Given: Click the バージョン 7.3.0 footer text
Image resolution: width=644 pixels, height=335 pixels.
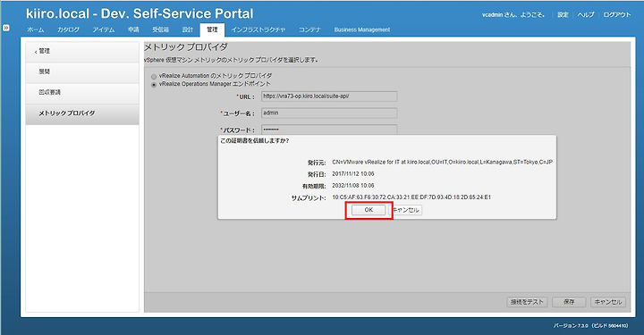Looking at the screenshot, I should (x=590, y=325).
